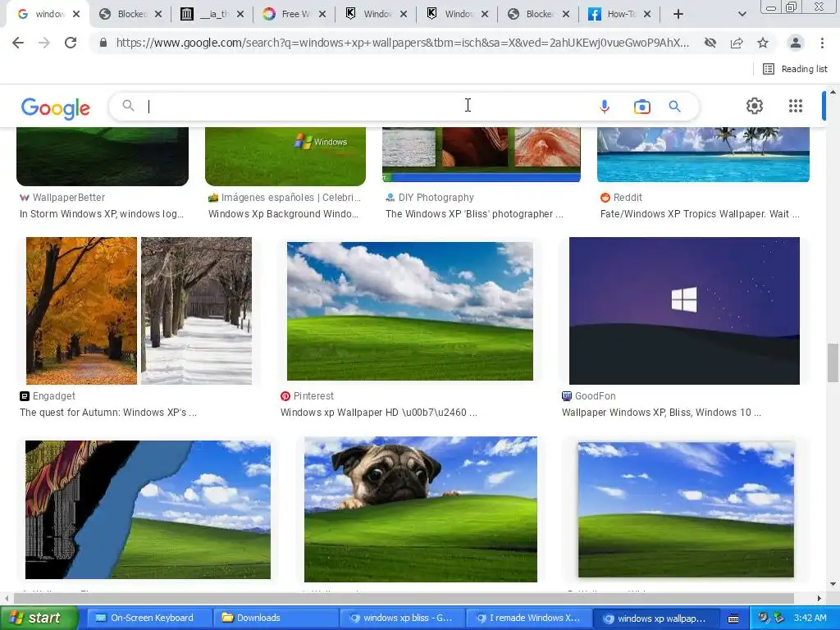Click the DIY Photography source link
Image resolution: width=840 pixels, height=630 pixels.
coord(430,198)
